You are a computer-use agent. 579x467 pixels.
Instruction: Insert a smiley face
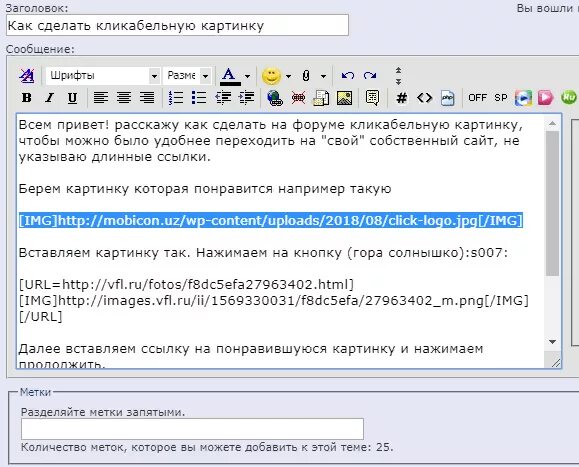[271, 76]
